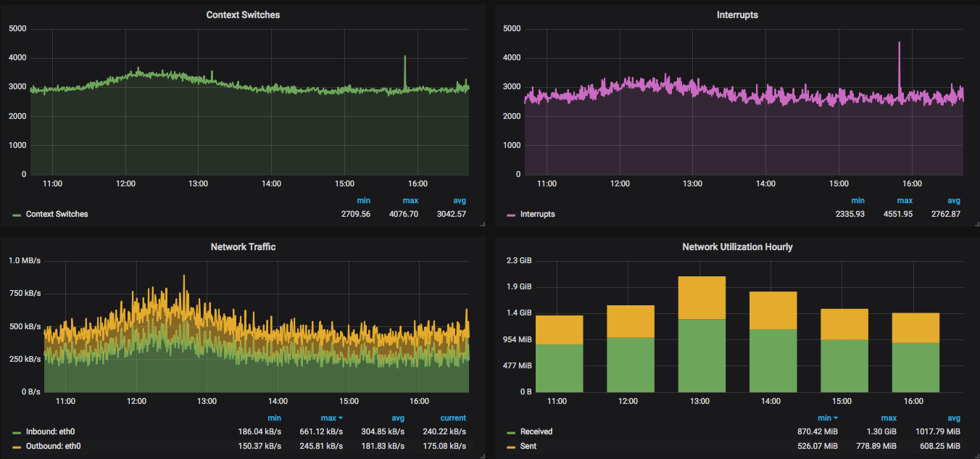Sort Network Traffic legend by avg
Screen dimensions: 980x459
(397, 418)
